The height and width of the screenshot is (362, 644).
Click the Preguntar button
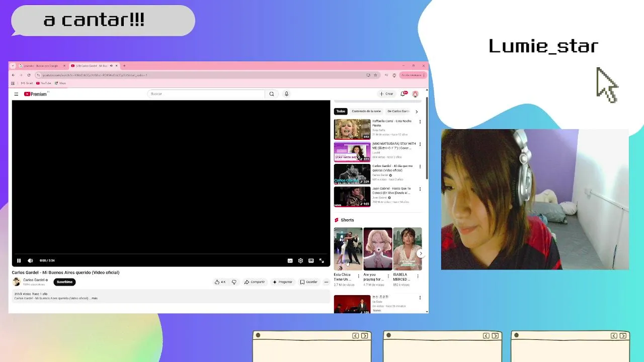pyautogui.click(x=282, y=282)
